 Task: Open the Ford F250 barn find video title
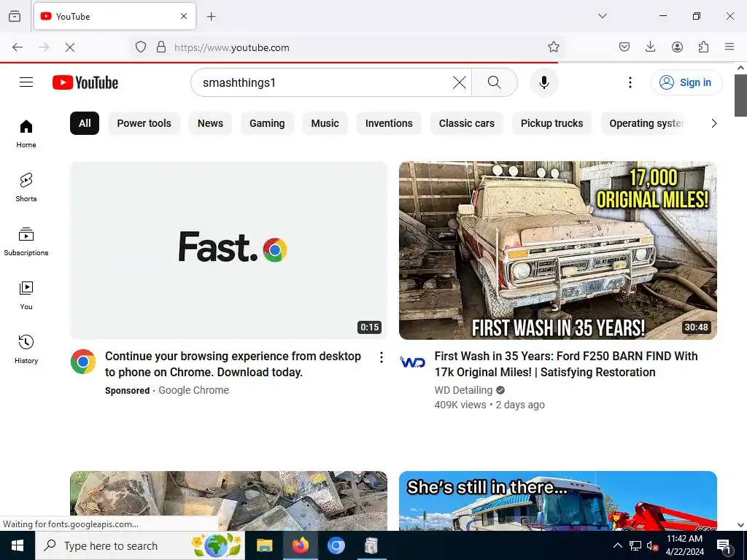coord(566,365)
